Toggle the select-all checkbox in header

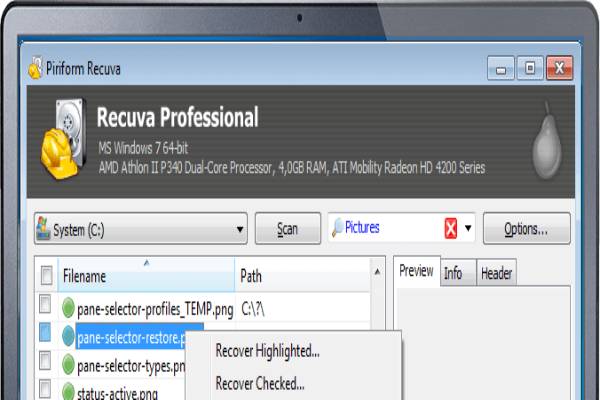47,276
